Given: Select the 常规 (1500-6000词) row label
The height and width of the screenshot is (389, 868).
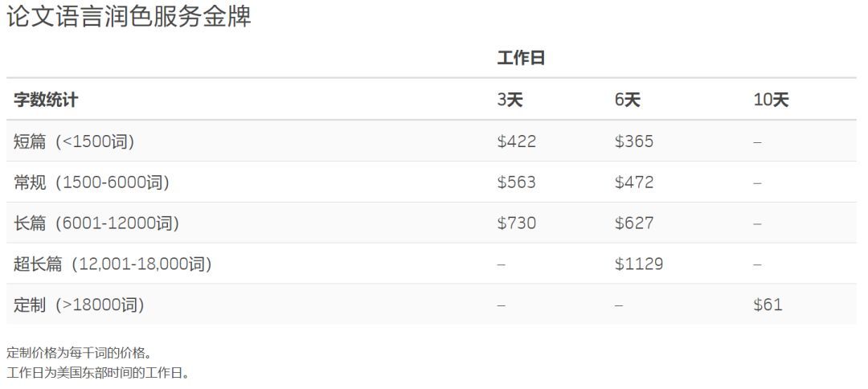Looking at the screenshot, I should 92,182.
